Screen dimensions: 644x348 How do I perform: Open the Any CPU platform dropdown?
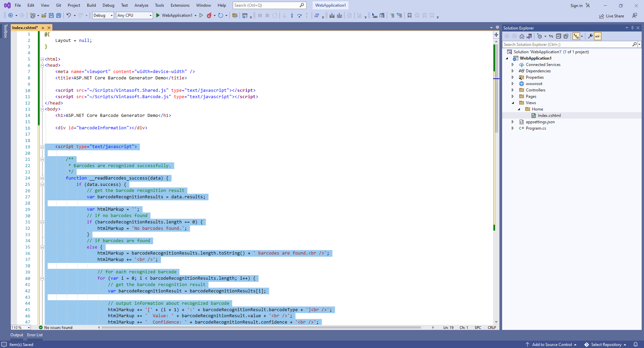click(134, 15)
